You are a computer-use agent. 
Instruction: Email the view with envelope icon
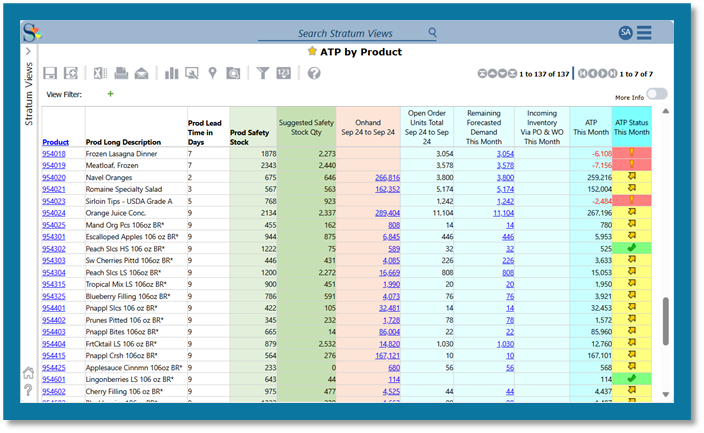[141, 73]
